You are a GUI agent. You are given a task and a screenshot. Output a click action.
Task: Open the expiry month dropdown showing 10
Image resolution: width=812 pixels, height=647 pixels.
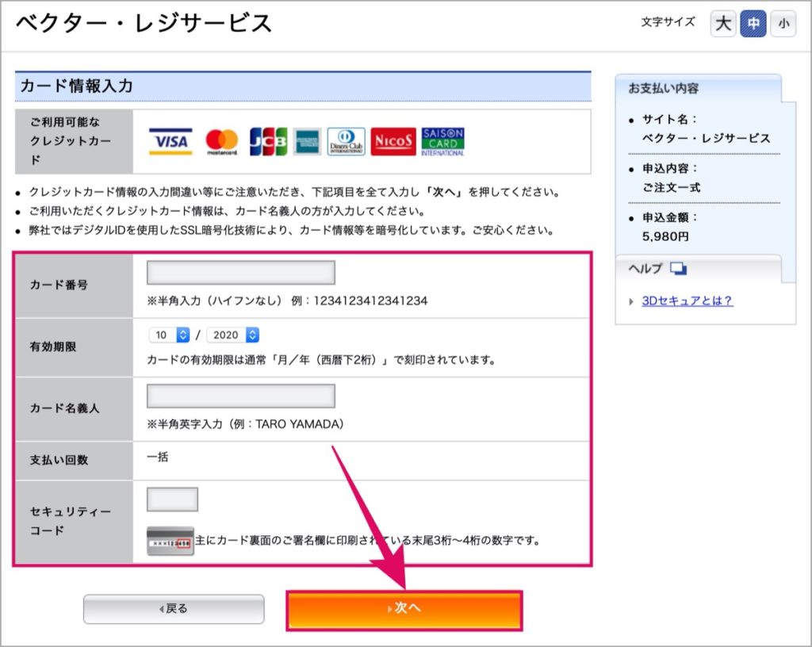coord(170,335)
